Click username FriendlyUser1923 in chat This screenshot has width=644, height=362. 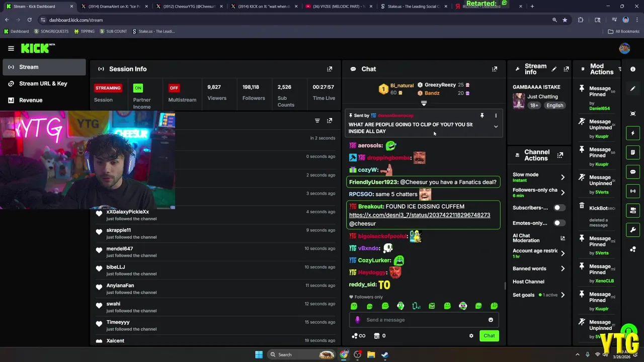(x=373, y=182)
